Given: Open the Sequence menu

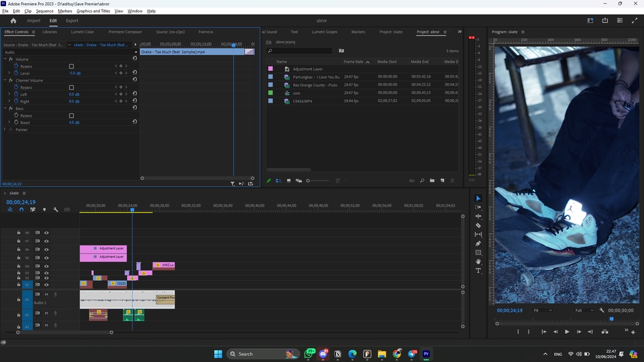Looking at the screenshot, I should click(x=44, y=11).
